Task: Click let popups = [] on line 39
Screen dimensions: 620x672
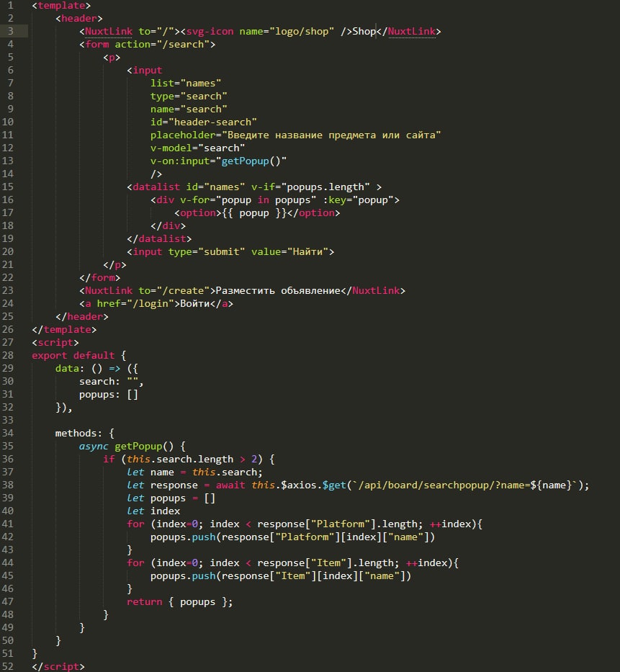Action: 171,498
